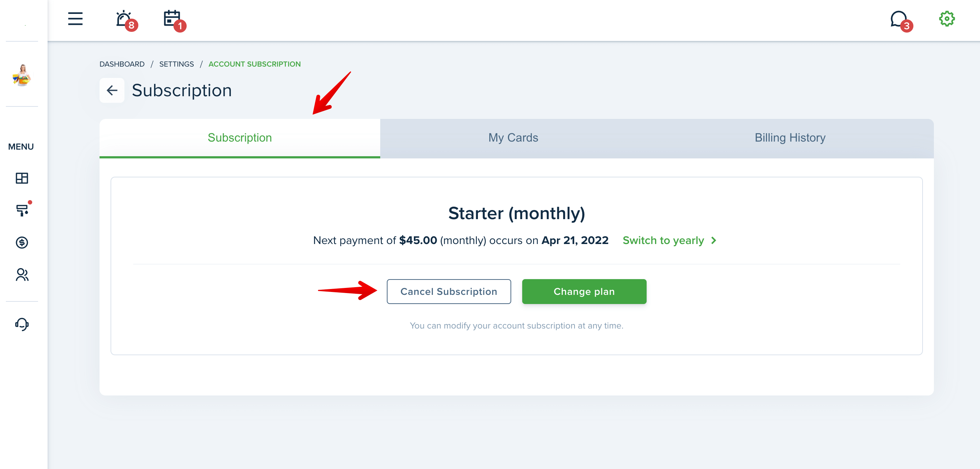Go to the Settings breadcrumb
The height and width of the screenshot is (469, 980).
(176, 64)
